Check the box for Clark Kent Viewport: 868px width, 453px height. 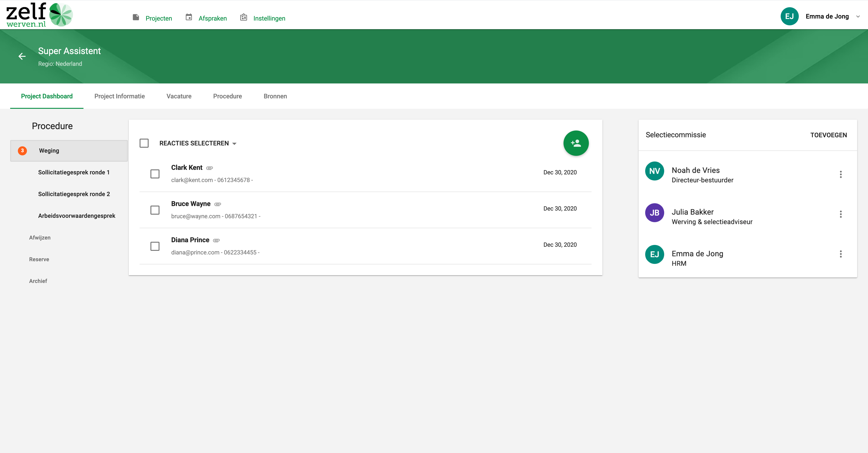coord(155,174)
